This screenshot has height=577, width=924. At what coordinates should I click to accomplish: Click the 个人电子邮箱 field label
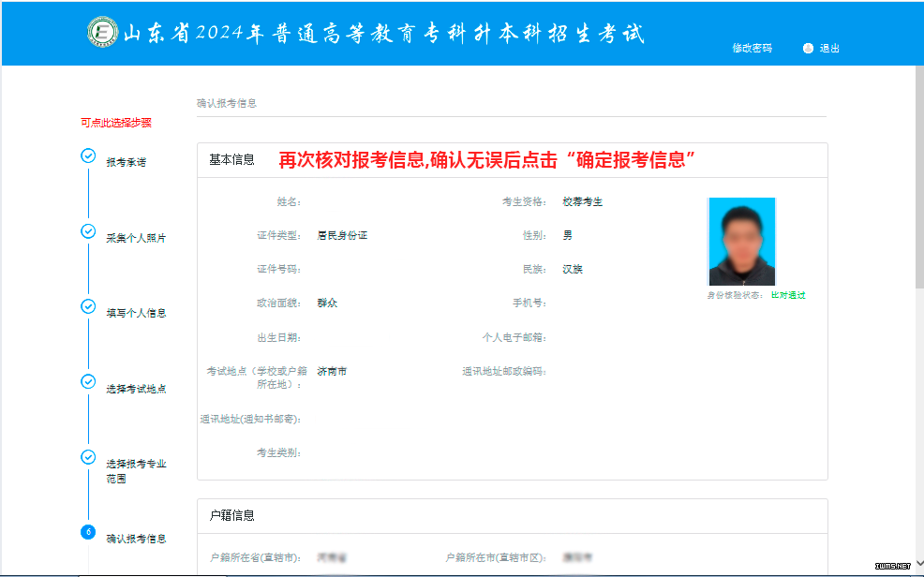tap(514, 337)
